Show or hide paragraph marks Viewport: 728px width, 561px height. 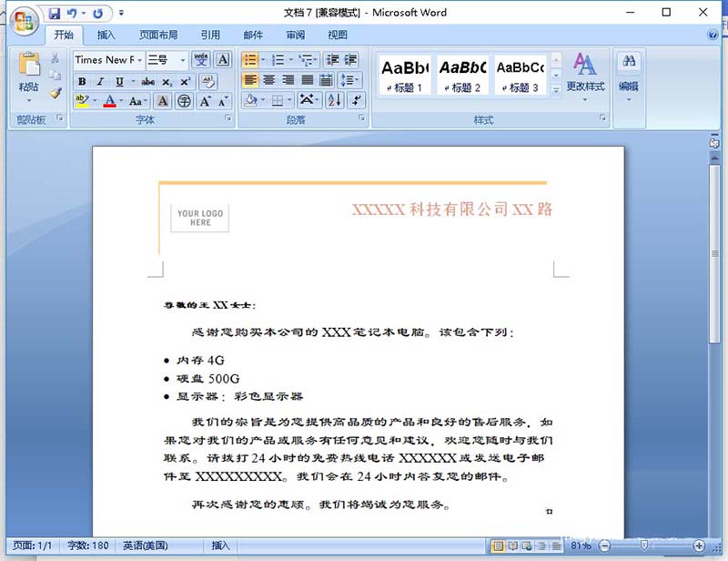coord(357,100)
